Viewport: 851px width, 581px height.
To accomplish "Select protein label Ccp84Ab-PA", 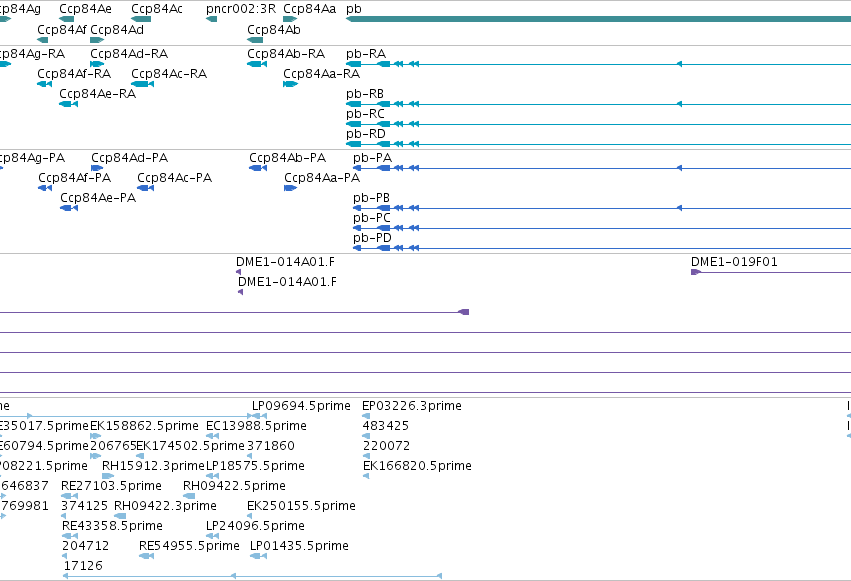I will (x=288, y=158).
